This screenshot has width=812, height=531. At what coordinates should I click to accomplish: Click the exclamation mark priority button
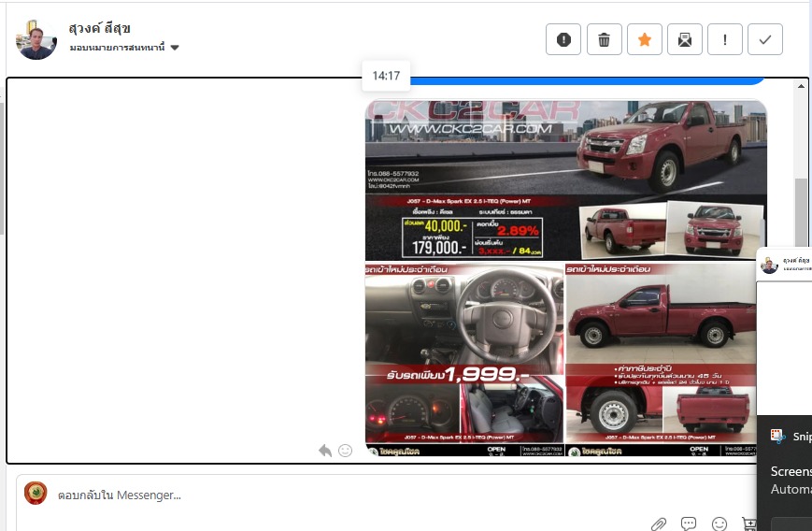[x=725, y=39]
